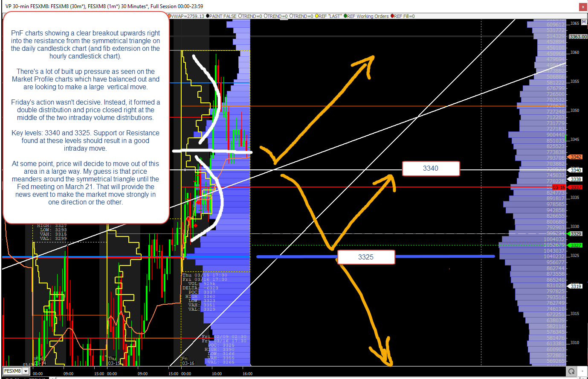Click the 3338 price axis marker

[x=576, y=179]
